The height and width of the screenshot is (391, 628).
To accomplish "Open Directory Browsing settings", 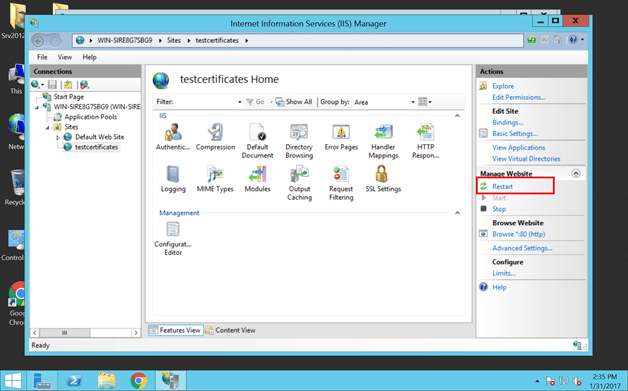I will point(299,141).
